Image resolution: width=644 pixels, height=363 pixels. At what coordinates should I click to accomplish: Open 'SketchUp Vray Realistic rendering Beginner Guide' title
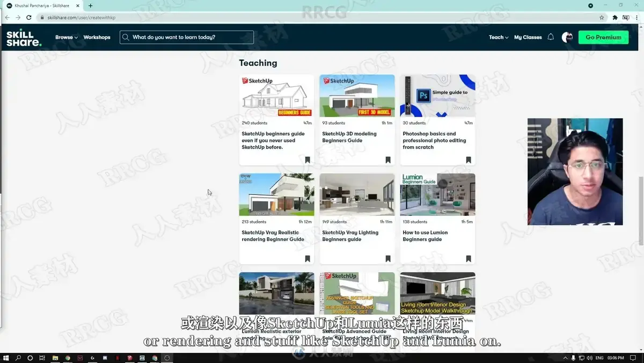(x=273, y=236)
